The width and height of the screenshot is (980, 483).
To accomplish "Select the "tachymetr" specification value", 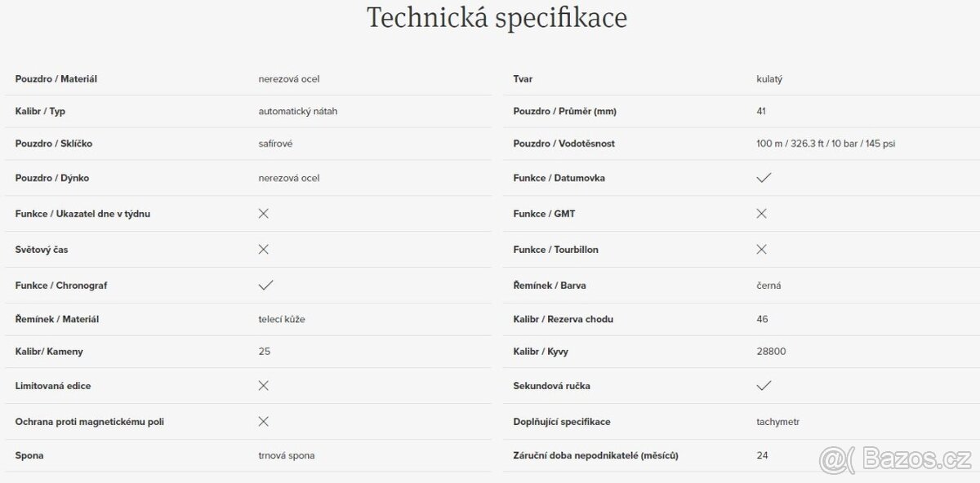I will [x=778, y=422].
